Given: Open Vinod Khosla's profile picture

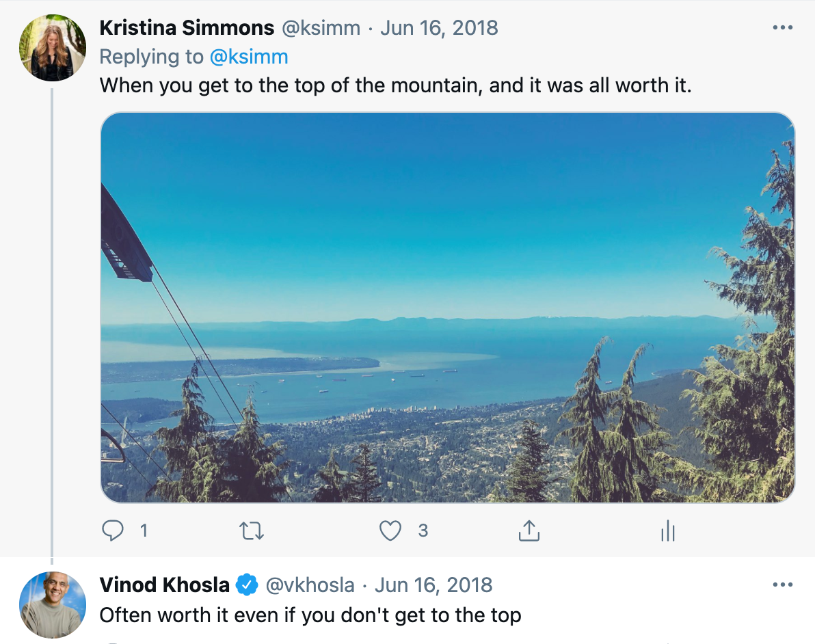Looking at the screenshot, I should pos(53,605).
